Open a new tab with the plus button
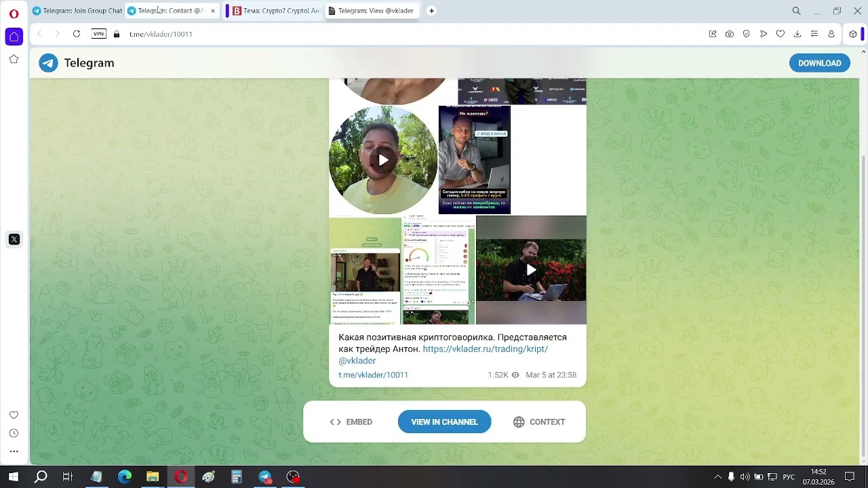 [431, 11]
